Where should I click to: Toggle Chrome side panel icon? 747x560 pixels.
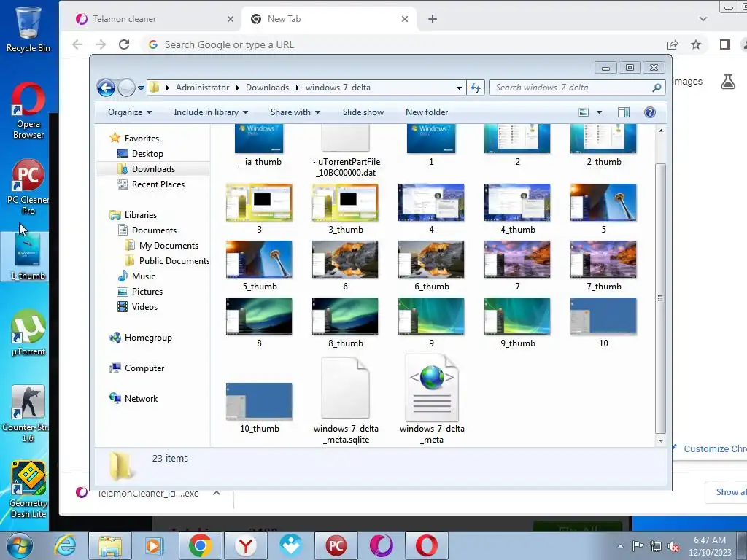[725, 44]
